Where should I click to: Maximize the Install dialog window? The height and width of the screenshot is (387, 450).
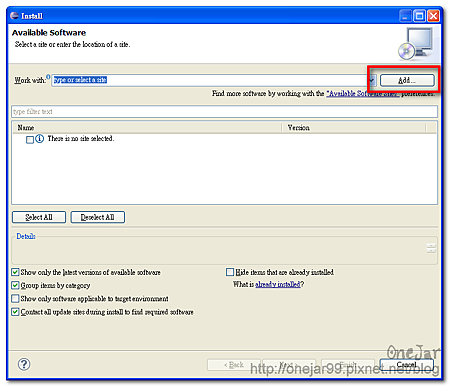click(x=419, y=16)
